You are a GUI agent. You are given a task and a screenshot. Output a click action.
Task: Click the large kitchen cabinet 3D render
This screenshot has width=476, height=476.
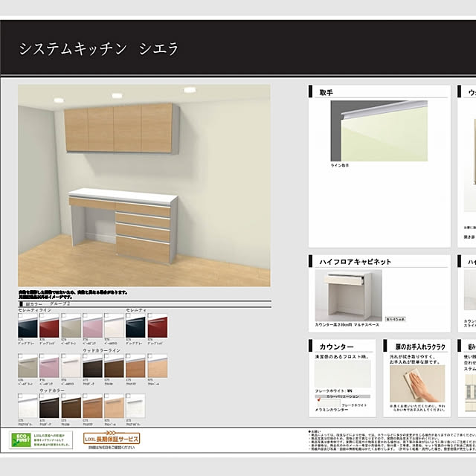coord(144,185)
